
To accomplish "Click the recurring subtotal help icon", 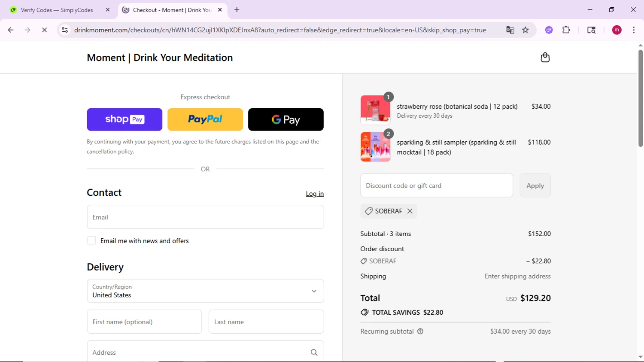I will click(x=420, y=331).
